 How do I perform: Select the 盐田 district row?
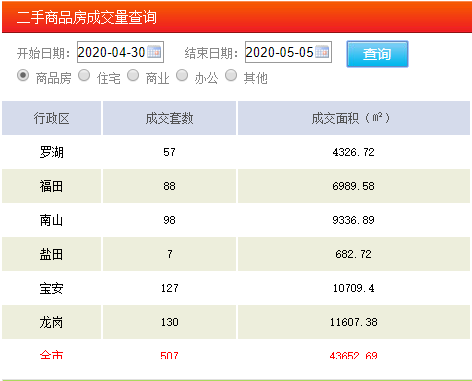[236, 254]
